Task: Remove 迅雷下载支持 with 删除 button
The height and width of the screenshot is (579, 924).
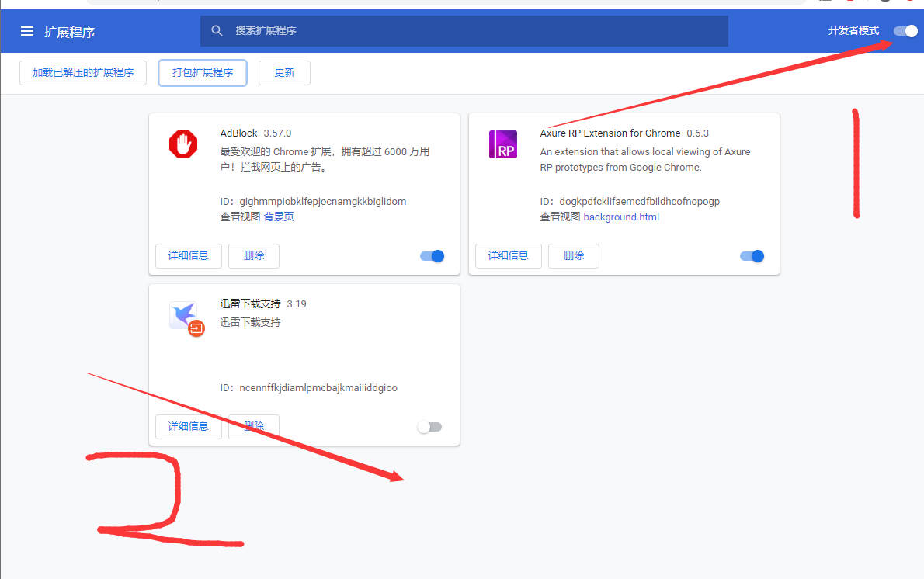Action: click(254, 426)
